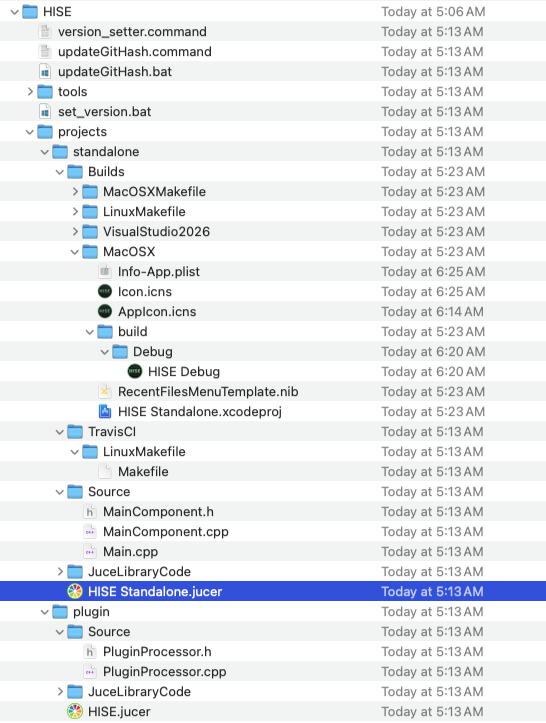This screenshot has width=546, height=723.
Task: Click the Today at 6:14 AM date of AppIcon.icns
Action: [433, 312]
